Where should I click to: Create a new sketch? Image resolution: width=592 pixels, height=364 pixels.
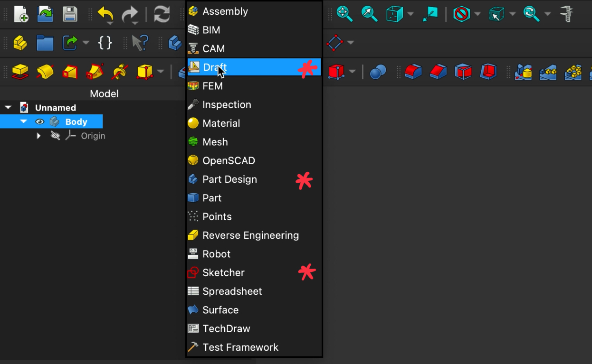(335, 43)
